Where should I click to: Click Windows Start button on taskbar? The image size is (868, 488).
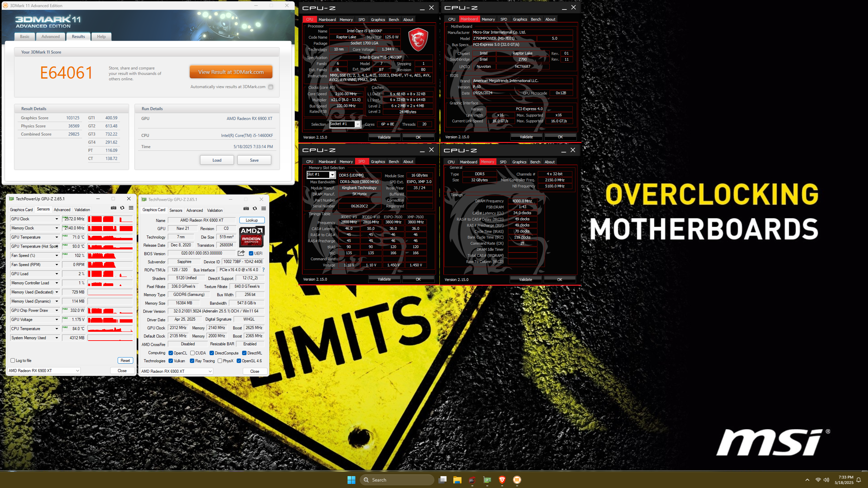point(351,480)
